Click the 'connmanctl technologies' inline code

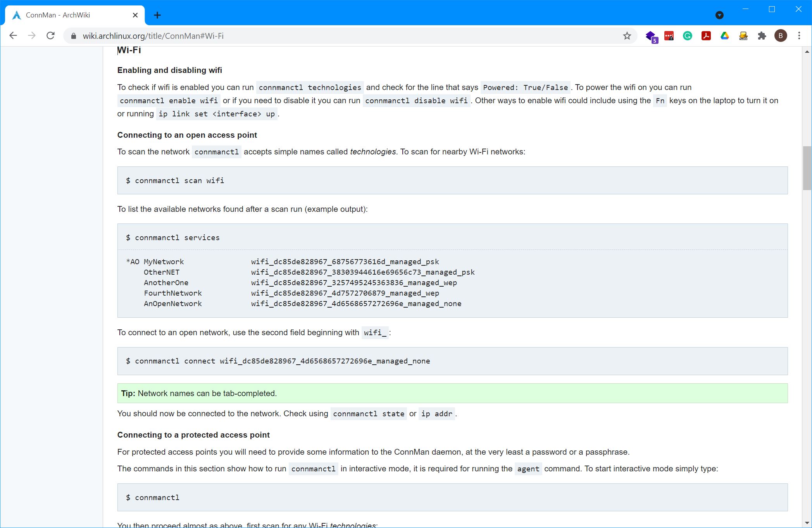(310, 88)
